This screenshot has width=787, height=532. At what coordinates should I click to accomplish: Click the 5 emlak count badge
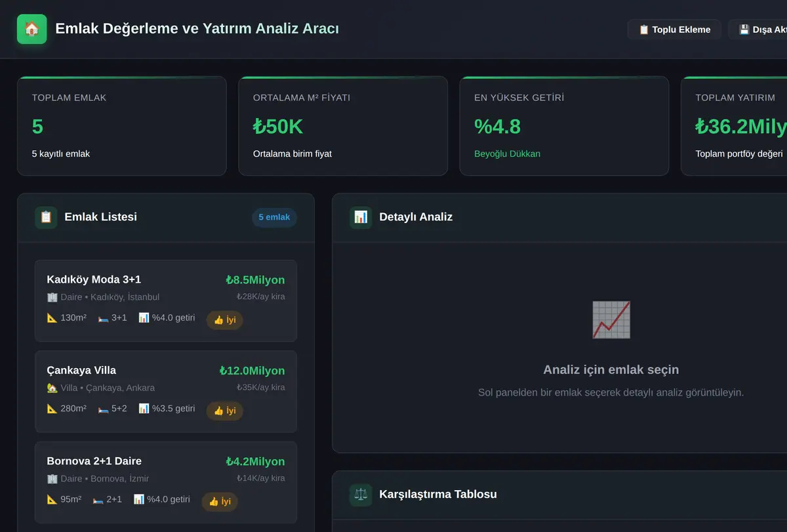coord(274,218)
